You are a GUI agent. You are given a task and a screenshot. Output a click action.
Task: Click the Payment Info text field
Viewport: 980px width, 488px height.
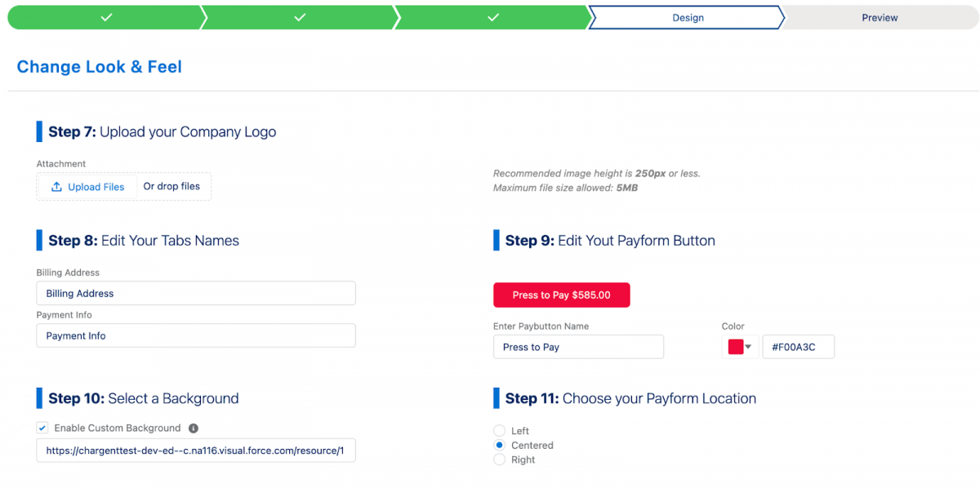pos(196,335)
